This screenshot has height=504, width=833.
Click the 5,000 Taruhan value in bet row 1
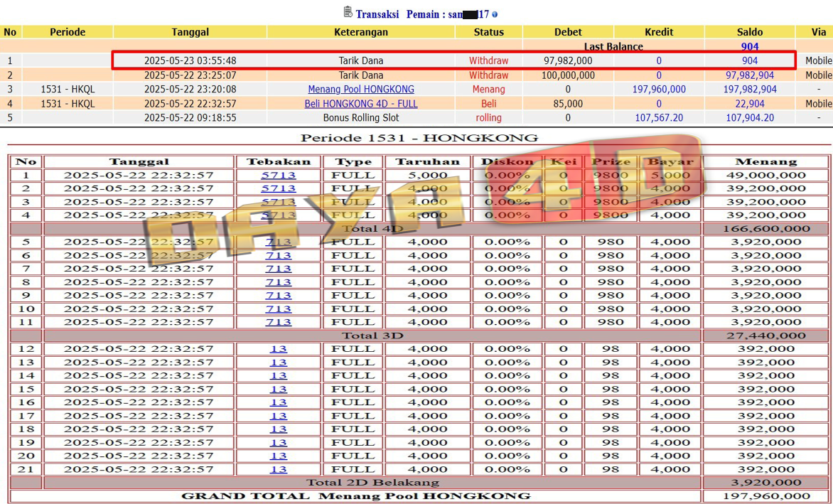[428, 176]
